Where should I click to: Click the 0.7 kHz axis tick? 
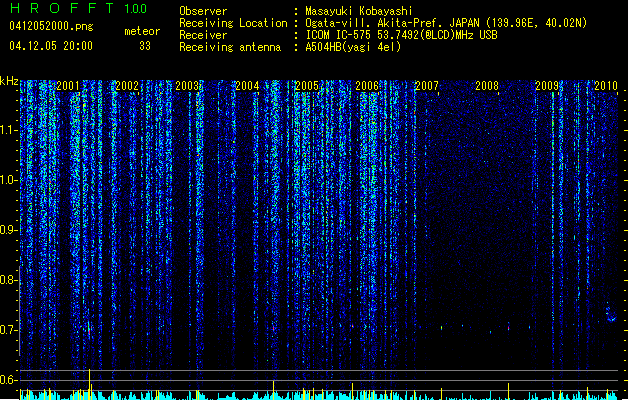[9, 330]
